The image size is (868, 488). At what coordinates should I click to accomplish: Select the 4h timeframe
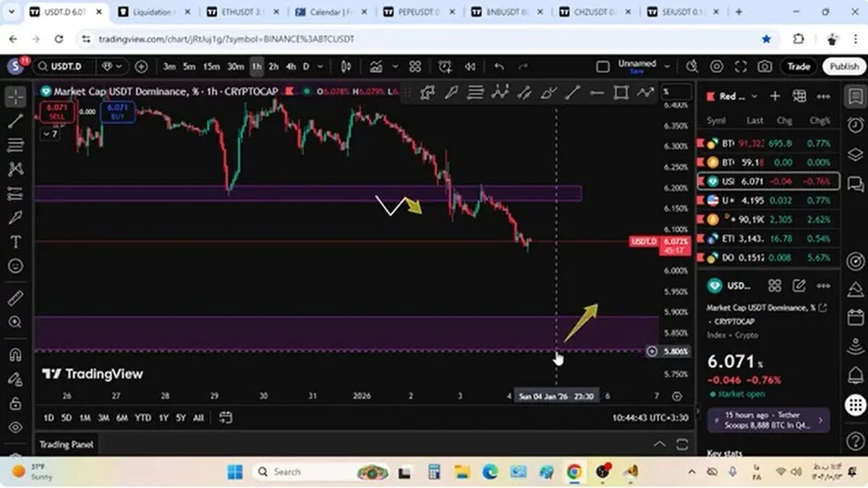pyautogui.click(x=291, y=67)
